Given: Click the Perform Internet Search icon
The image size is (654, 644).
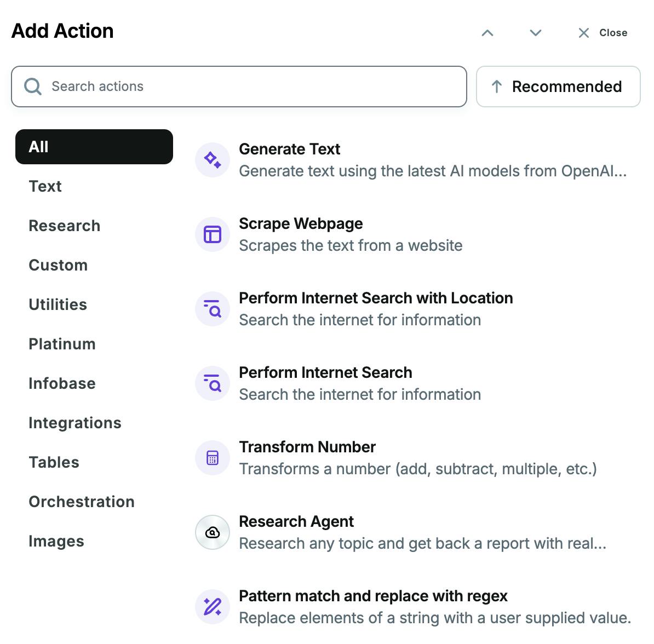Looking at the screenshot, I should coord(213,383).
